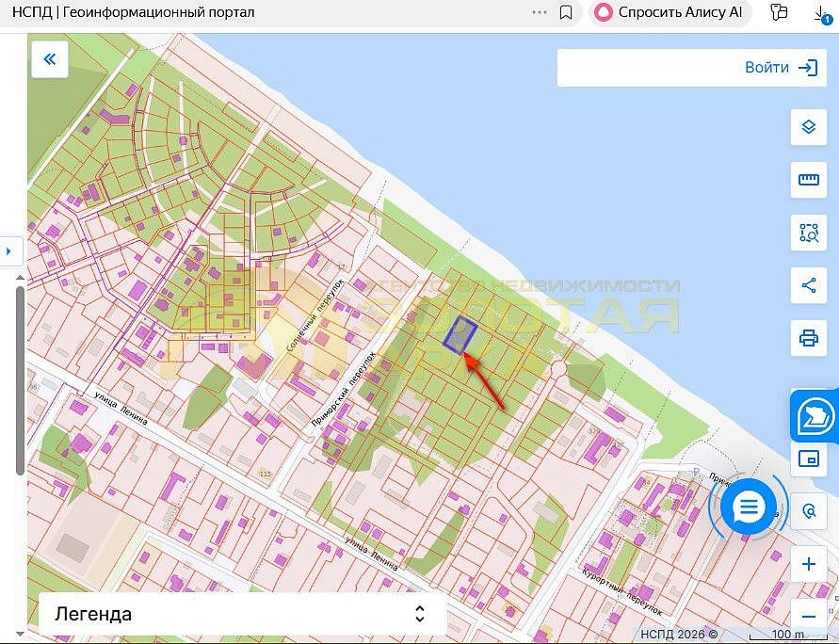Open the browser three-dots page menu
This screenshot has height=644, width=839.
(540, 12)
